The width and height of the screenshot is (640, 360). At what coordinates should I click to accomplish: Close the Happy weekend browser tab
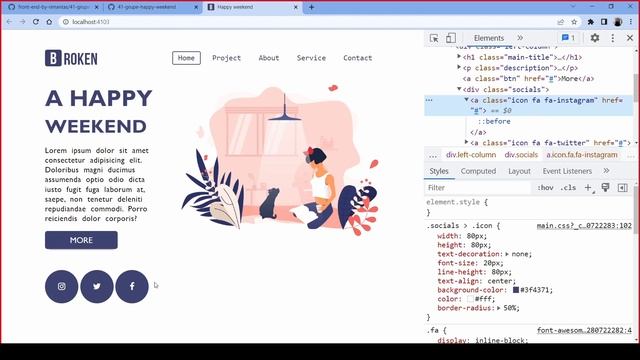(x=296, y=7)
